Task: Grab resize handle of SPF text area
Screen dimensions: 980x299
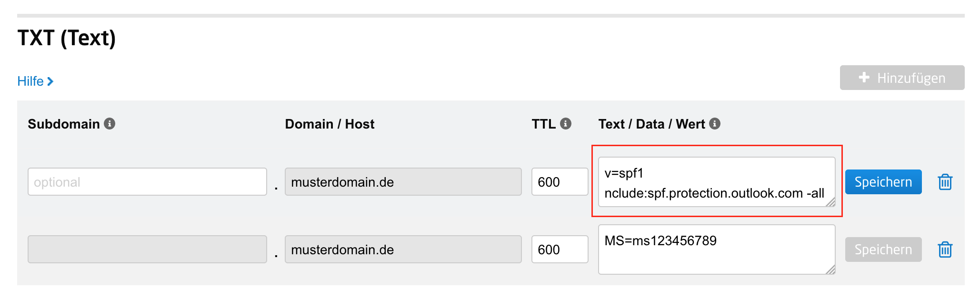Action: click(830, 202)
